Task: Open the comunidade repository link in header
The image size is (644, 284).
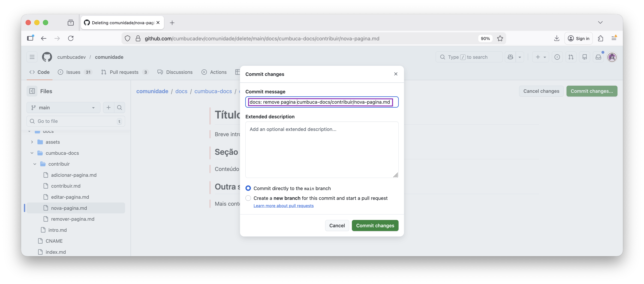Action: pos(109,57)
